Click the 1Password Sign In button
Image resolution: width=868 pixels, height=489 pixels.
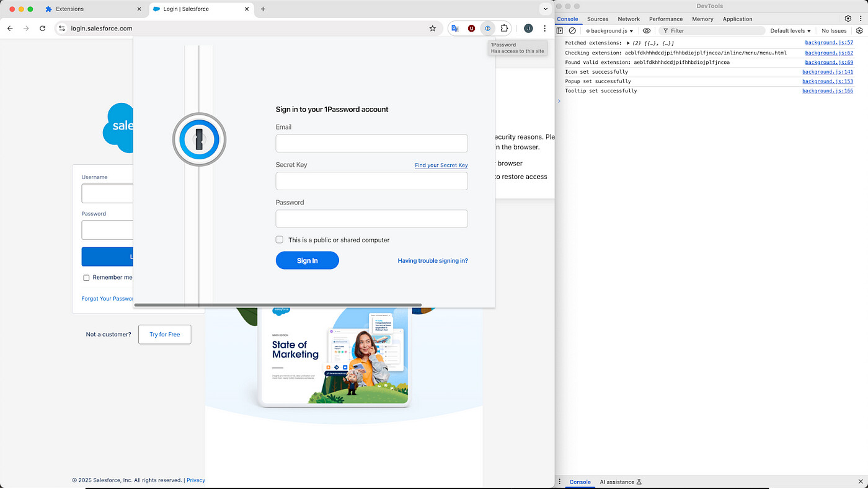[308, 260]
